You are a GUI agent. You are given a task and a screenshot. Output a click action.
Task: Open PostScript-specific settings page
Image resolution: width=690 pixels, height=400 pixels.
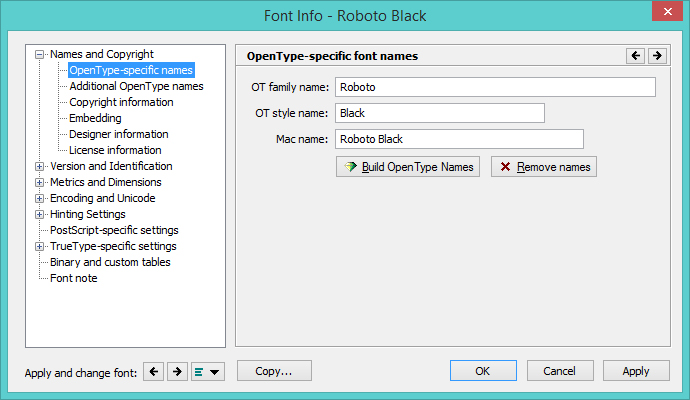[114, 231]
